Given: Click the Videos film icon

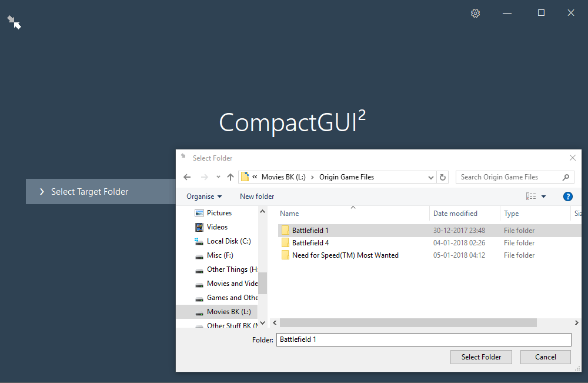Looking at the screenshot, I should [199, 227].
